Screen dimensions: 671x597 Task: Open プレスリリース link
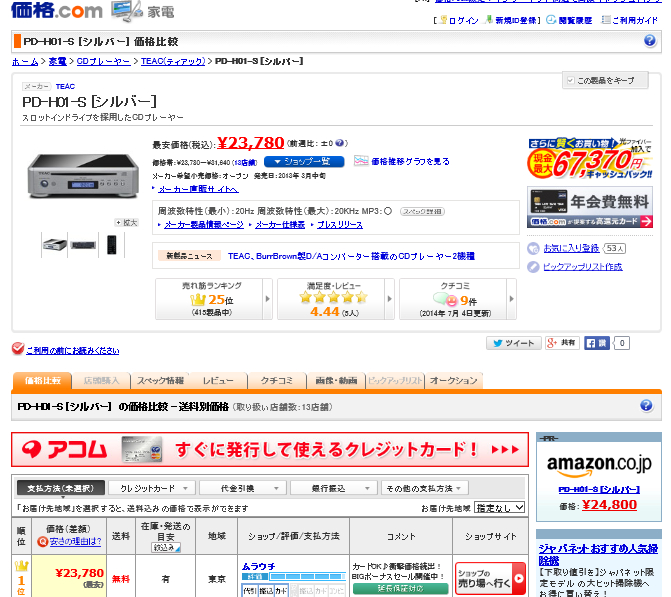(x=340, y=225)
